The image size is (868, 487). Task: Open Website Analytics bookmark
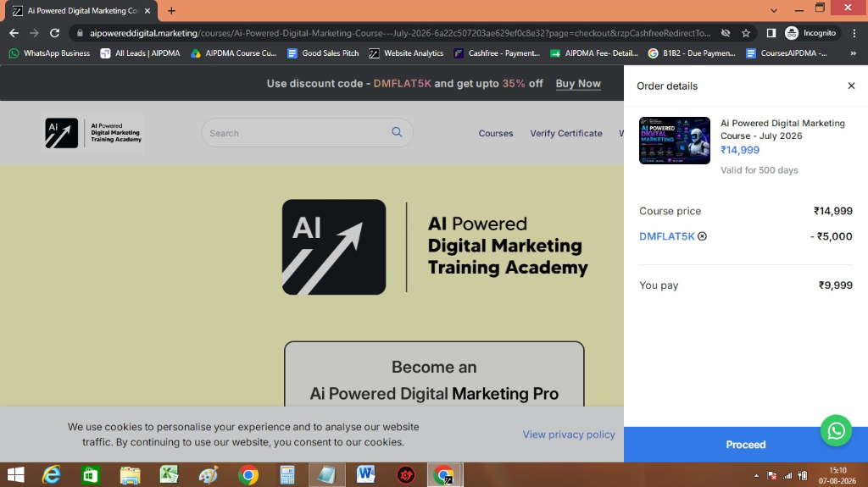(406, 53)
